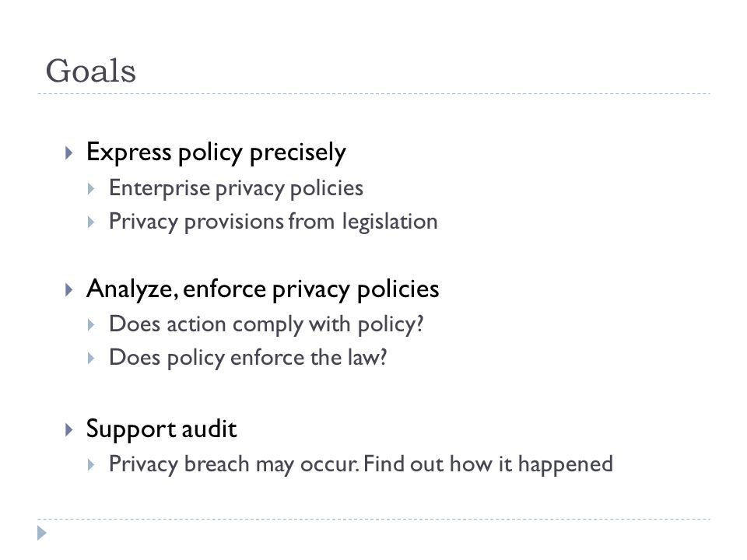
Task: Click the arrow bullet beside Support audit
Action: pyautogui.click(x=68, y=429)
